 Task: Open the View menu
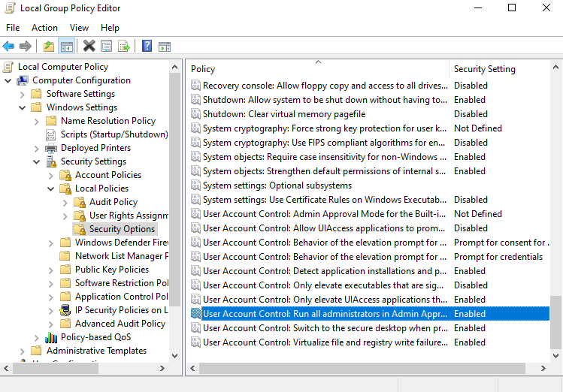point(79,28)
